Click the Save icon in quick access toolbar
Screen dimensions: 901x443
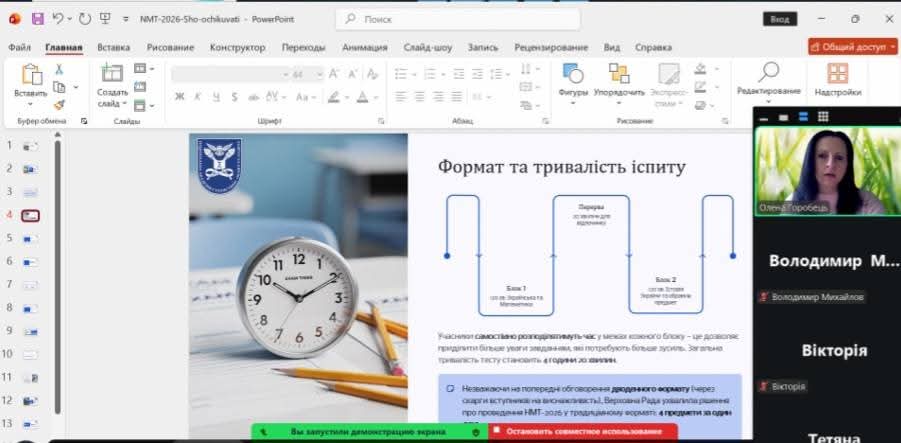tap(37, 19)
